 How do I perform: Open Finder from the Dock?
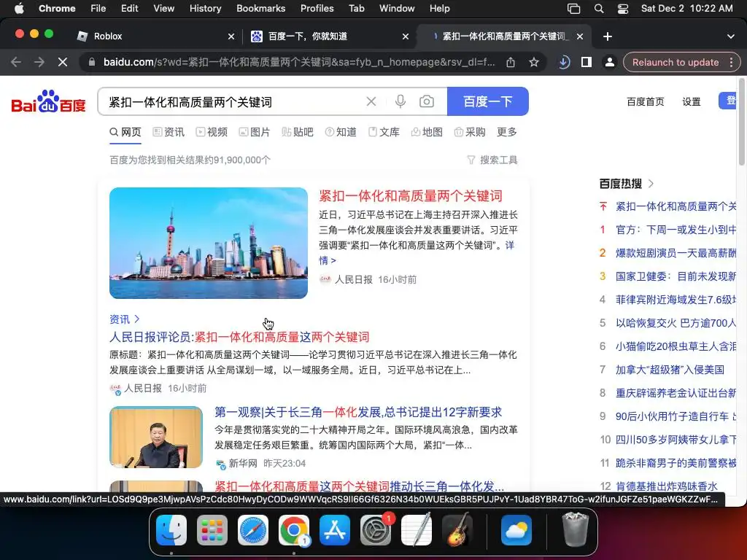pyautogui.click(x=171, y=530)
